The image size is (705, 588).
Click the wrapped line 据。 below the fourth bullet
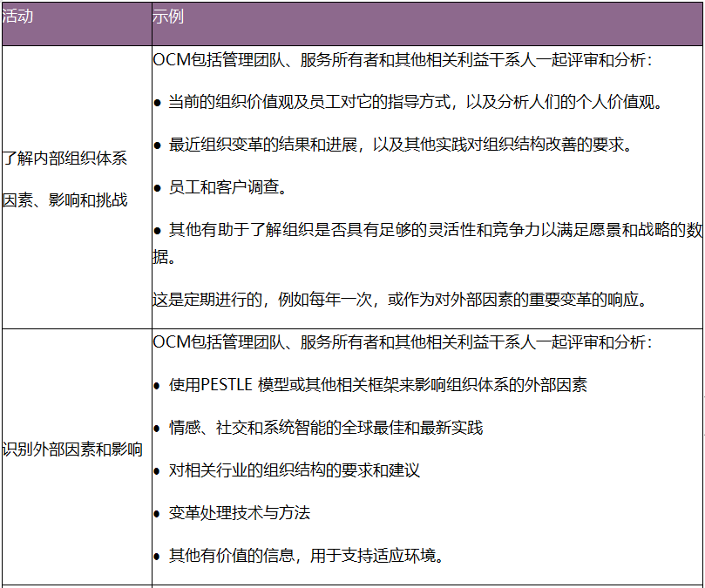pyautogui.click(x=163, y=258)
